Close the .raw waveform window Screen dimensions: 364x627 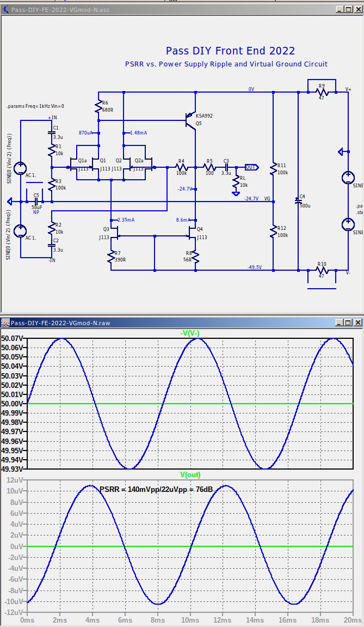point(358,322)
